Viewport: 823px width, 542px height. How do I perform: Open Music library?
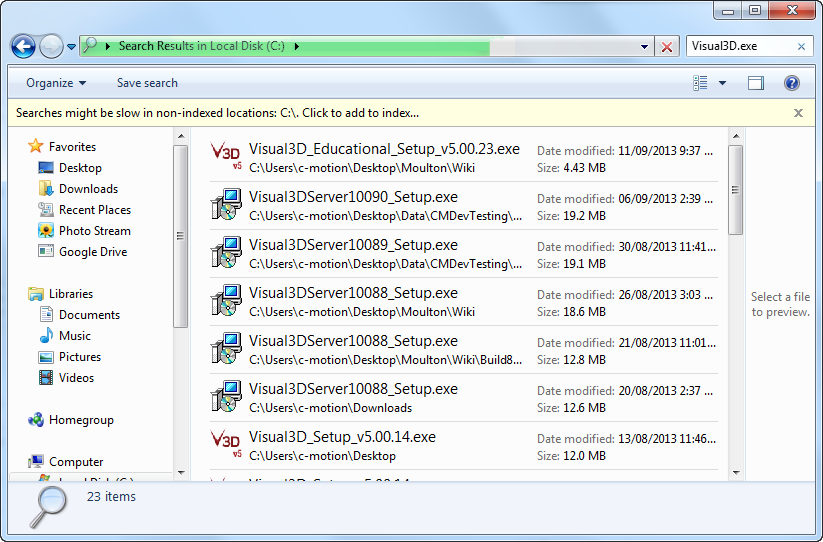click(75, 335)
